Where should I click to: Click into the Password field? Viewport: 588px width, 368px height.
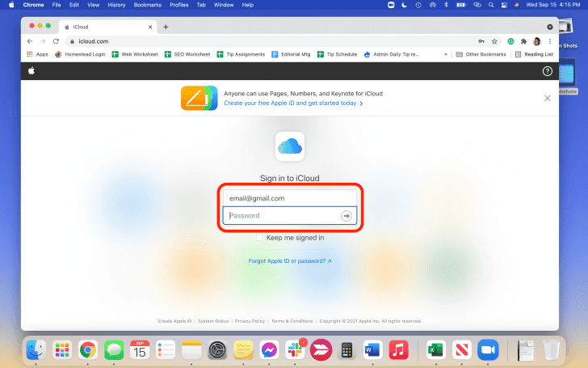(x=281, y=216)
